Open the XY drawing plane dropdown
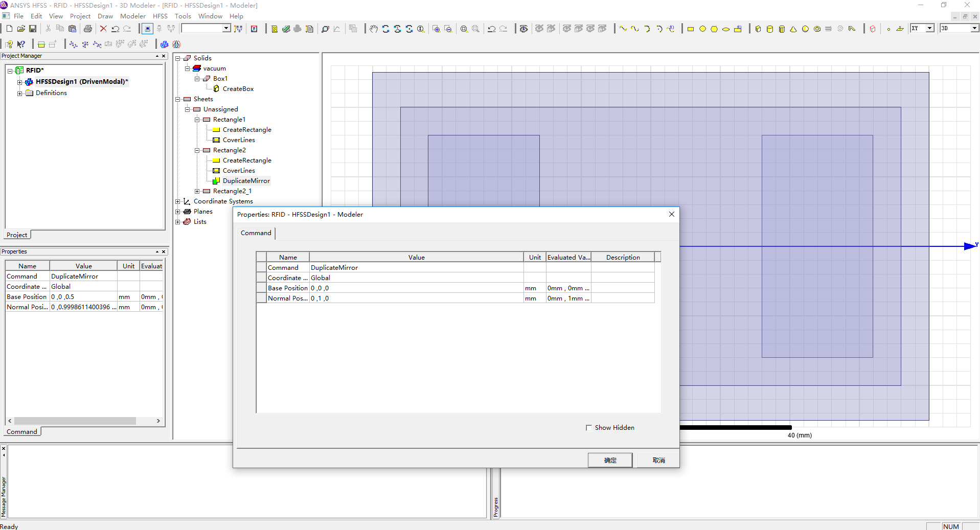This screenshot has height=530, width=980. (930, 29)
